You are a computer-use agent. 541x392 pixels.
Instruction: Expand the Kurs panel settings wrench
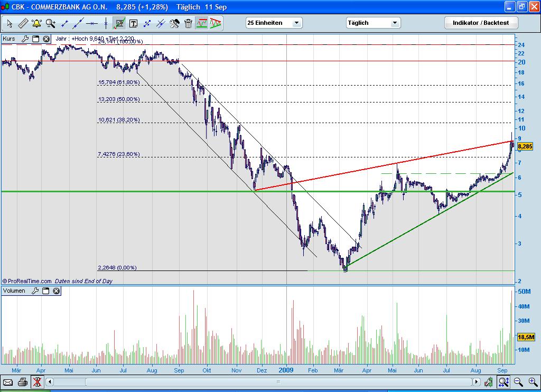(x=25, y=39)
